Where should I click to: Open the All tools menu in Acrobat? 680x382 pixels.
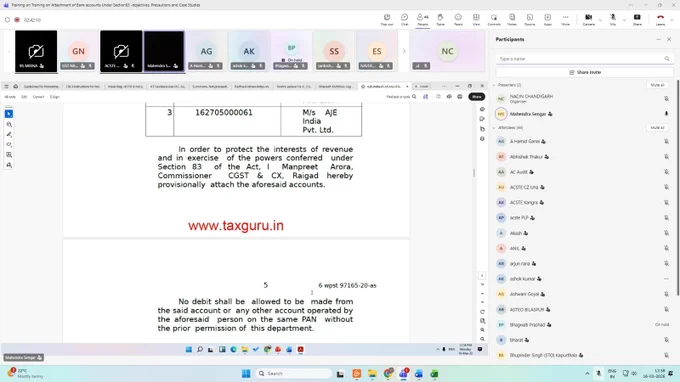(x=10, y=97)
